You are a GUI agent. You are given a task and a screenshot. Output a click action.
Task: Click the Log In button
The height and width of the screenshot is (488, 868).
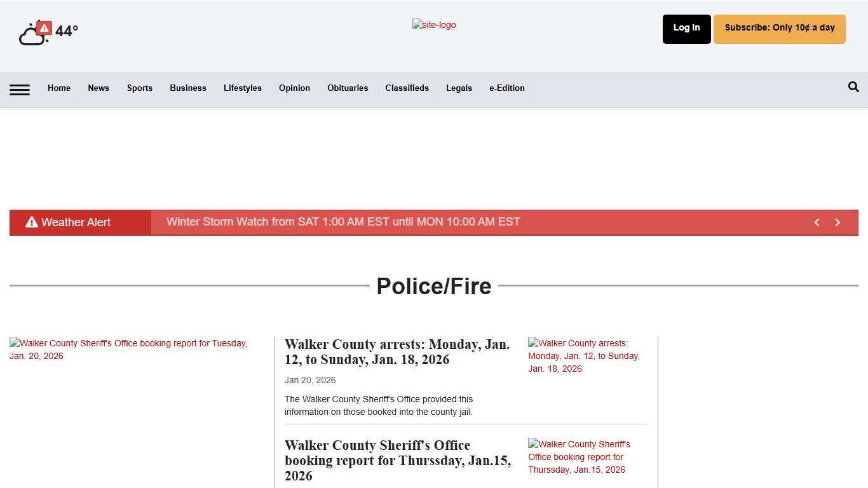[686, 29]
